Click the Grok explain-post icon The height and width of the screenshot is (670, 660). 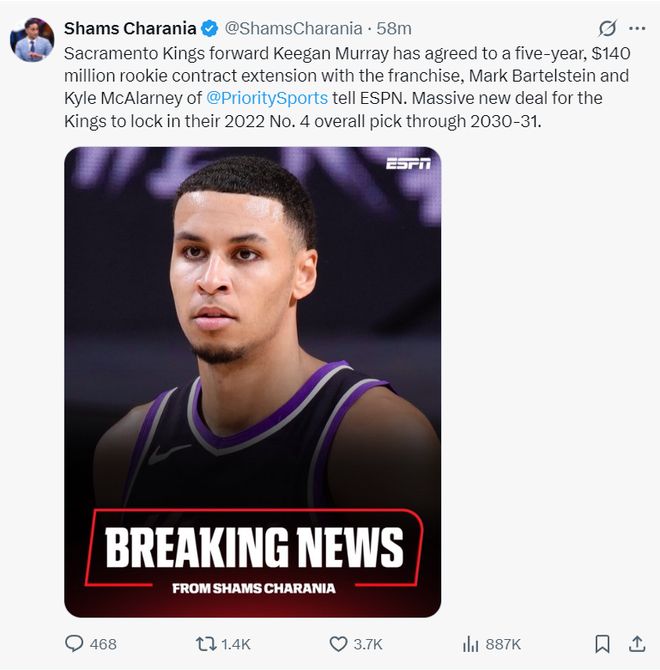coord(607,28)
